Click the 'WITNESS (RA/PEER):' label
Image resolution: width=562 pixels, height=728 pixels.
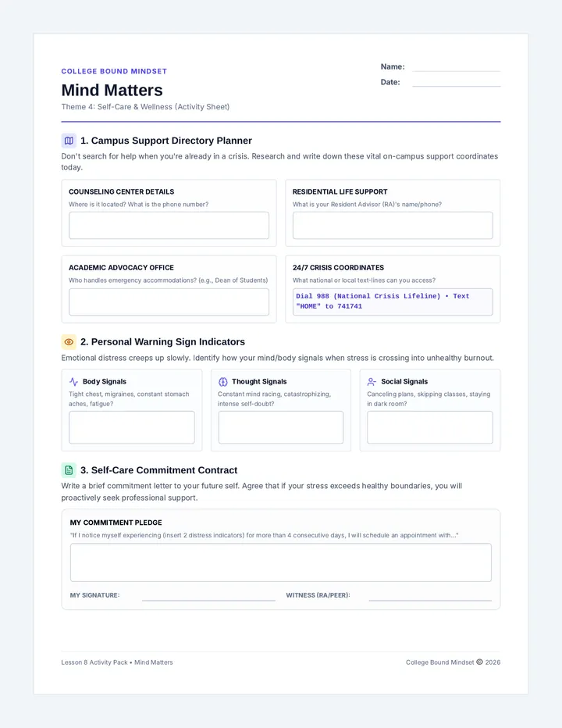point(318,595)
